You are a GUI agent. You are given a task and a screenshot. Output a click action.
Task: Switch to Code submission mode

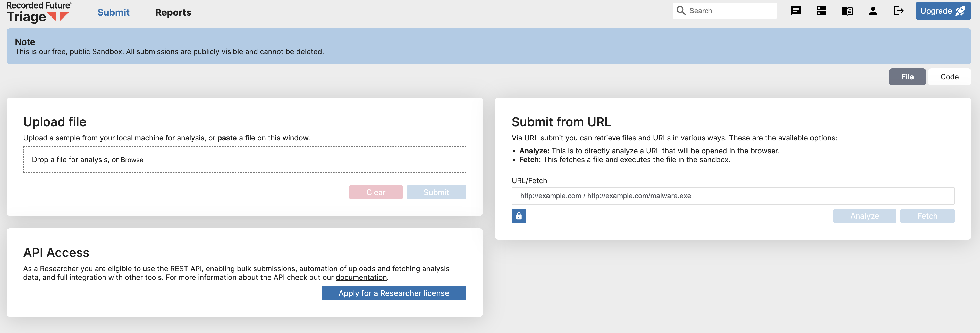pyautogui.click(x=949, y=77)
